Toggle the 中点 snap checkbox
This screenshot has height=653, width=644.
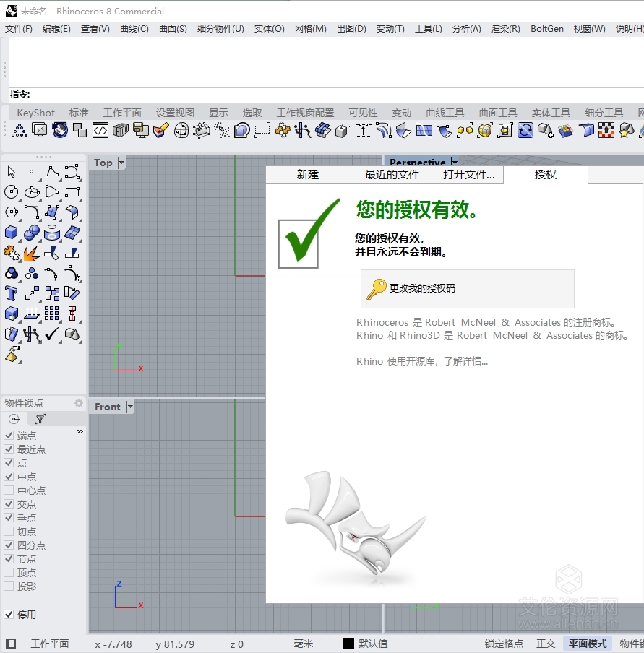click(x=9, y=477)
